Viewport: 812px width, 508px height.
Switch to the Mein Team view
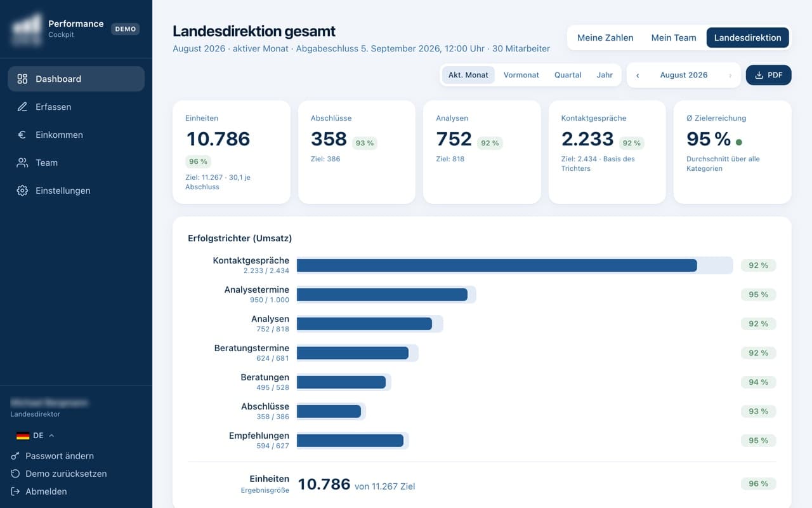tap(674, 37)
